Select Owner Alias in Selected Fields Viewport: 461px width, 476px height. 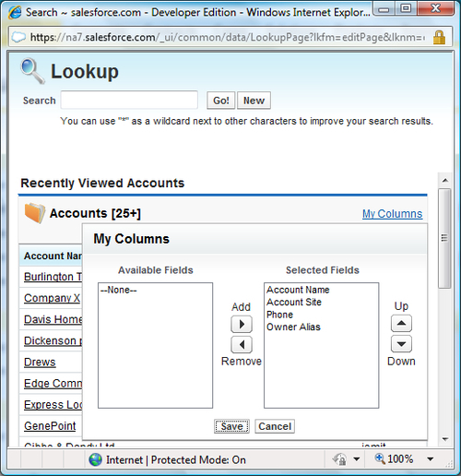click(293, 327)
